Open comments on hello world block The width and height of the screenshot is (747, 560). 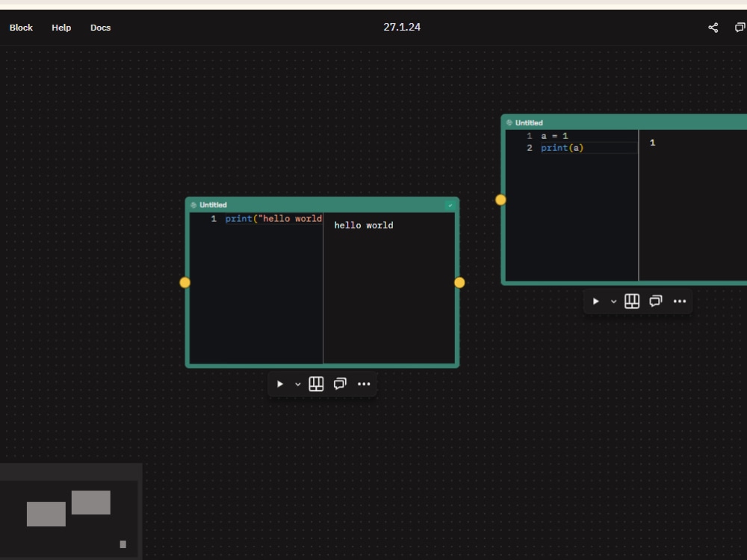click(x=340, y=384)
